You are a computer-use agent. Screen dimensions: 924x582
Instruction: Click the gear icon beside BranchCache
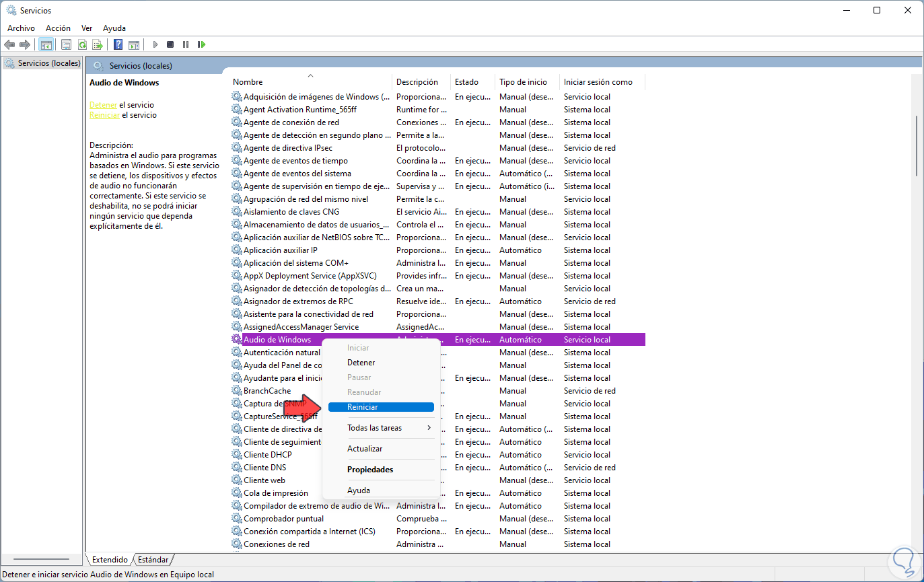(x=236, y=391)
